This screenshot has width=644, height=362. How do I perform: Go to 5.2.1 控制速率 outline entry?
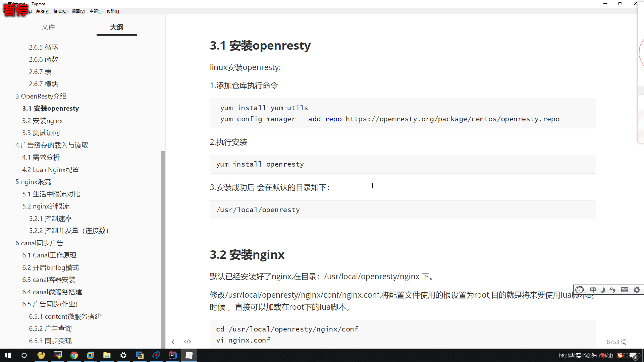point(50,219)
